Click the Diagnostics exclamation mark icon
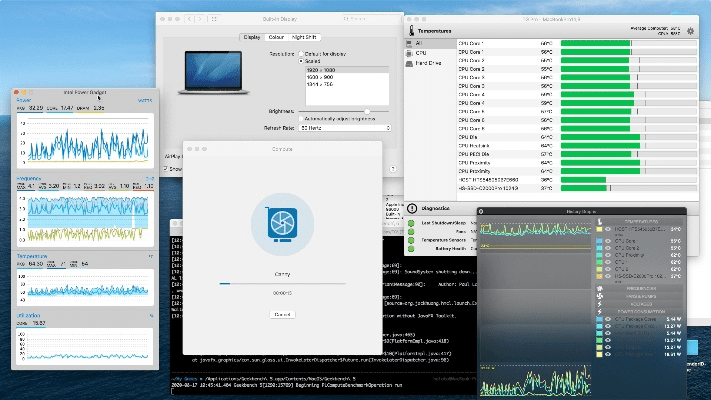The height and width of the screenshot is (400, 711). (x=412, y=208)
